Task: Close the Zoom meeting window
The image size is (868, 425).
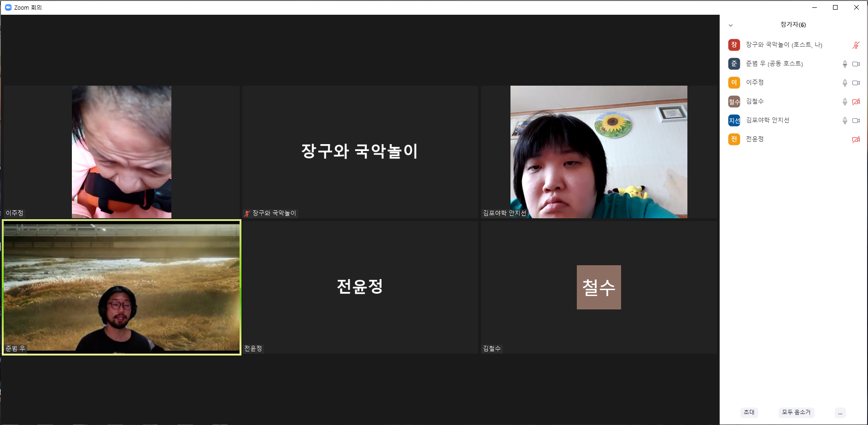Action: (x=856, y=7)
